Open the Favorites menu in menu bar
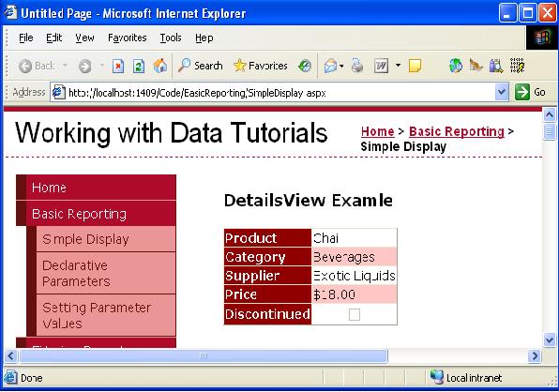559x392 pixels. pyautogui.click(x=128, y=38)
